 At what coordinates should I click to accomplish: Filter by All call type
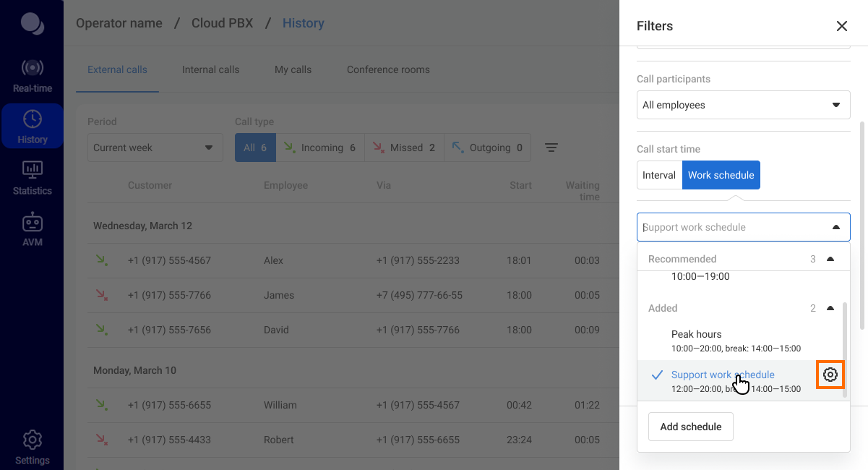click(256, 148)
